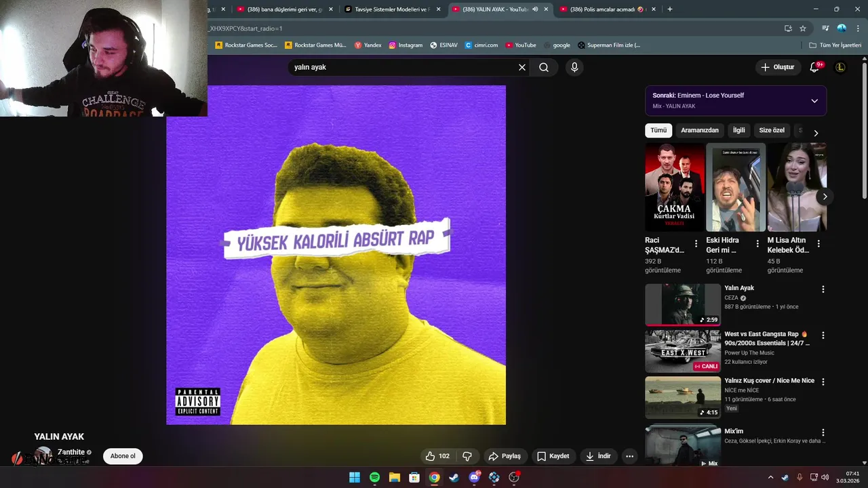Open Yalın Ayak CEZA video thumbnail
This screenshot has width=868, height=488.
tap(682, 304)
